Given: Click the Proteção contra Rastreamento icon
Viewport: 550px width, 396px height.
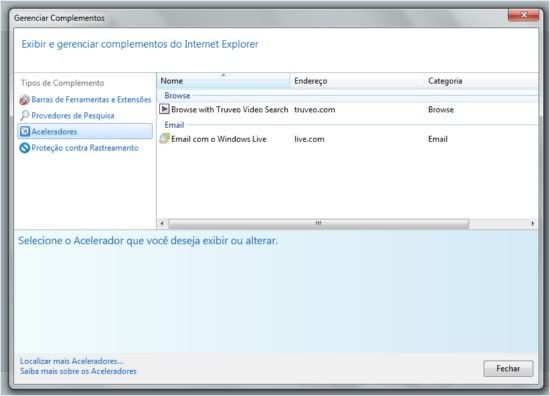Looking at the screenshot, I should click(x=25, y=148).
